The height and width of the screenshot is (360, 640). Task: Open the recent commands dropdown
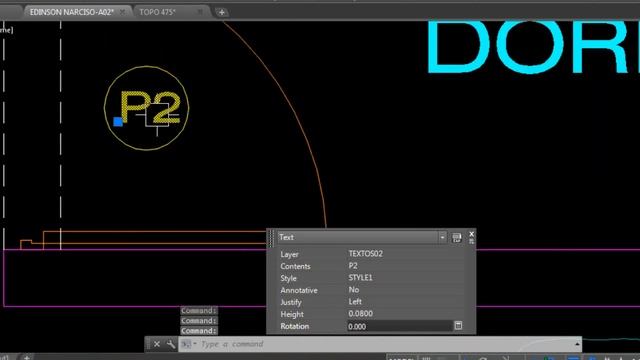point(188,344)
